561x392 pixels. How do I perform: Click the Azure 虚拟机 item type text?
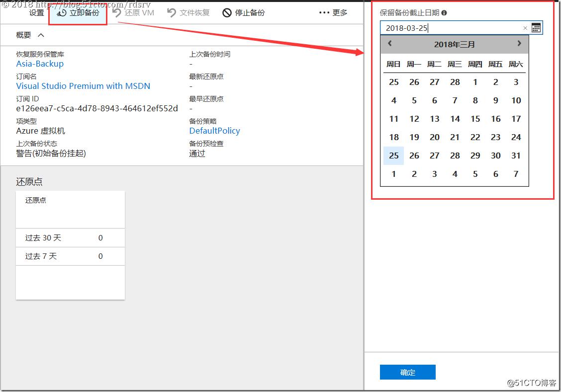[x=40, y=131]
